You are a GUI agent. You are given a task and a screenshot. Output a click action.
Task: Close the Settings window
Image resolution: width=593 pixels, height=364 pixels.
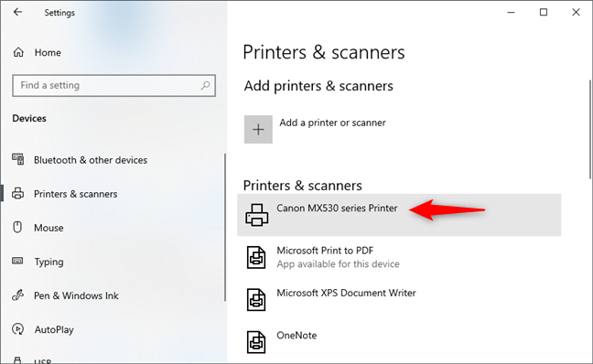pyautogui.click(x=576, y=13)
